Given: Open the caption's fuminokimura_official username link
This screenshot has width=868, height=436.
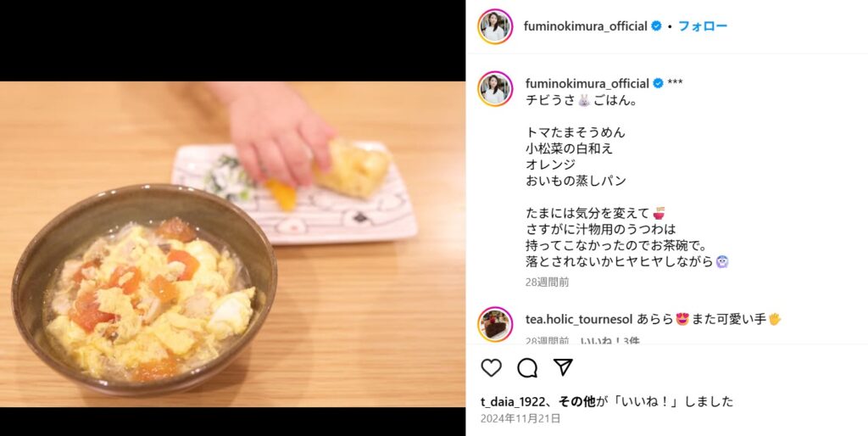Looking at the screenshot, I should pos(587,83).
